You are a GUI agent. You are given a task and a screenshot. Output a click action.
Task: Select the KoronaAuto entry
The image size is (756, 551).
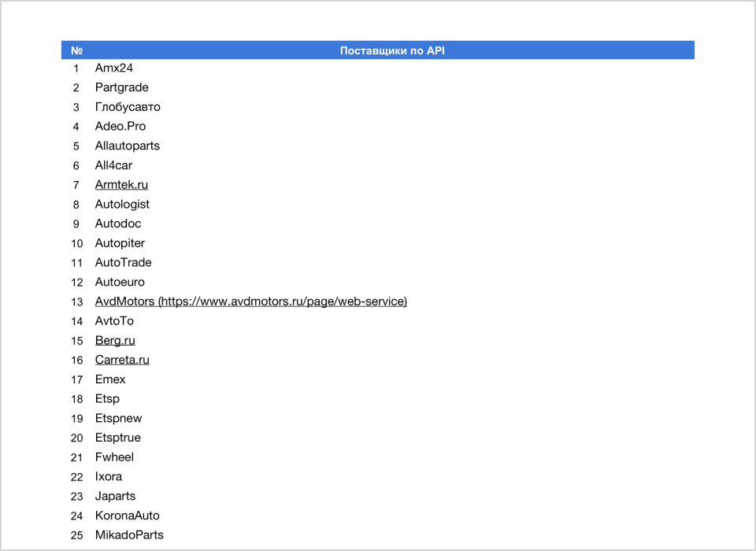(128, 516)
